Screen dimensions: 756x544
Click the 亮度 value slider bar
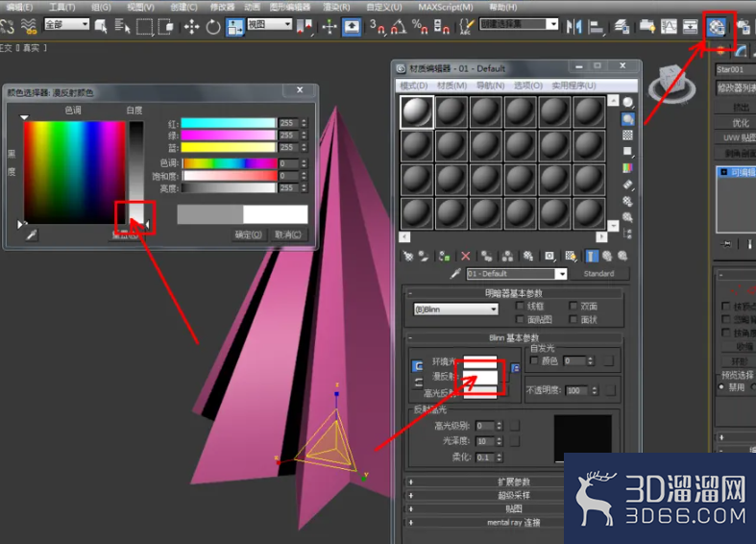(229, 188)
